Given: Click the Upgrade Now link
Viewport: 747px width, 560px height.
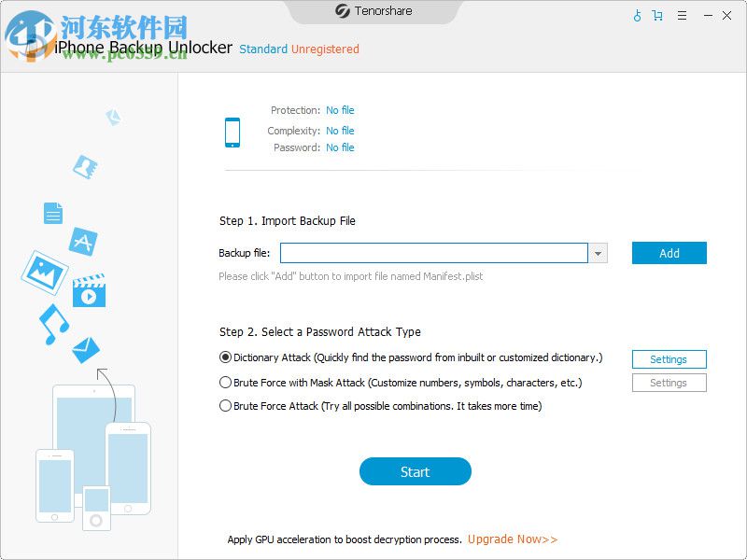Looking at the screenshot, I should [513, 539].
